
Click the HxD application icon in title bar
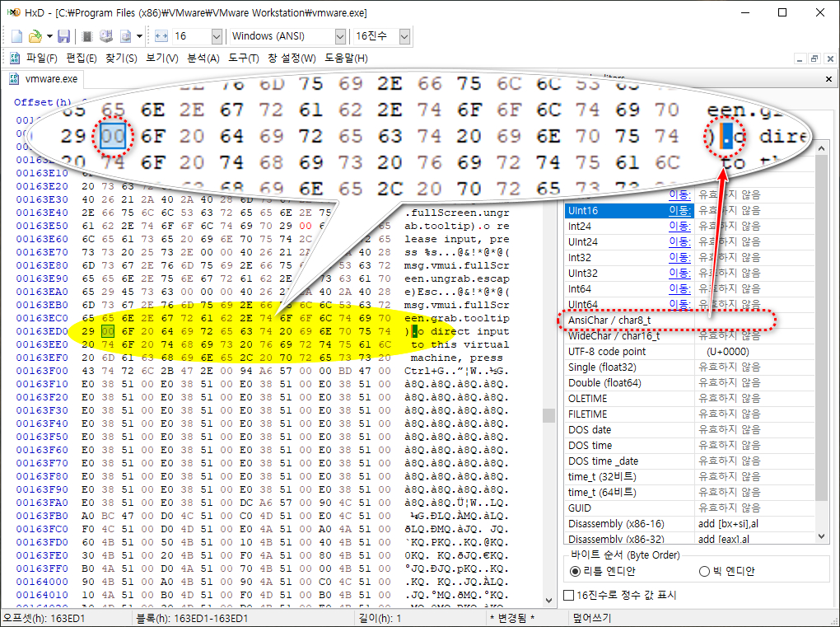point(13,12)
